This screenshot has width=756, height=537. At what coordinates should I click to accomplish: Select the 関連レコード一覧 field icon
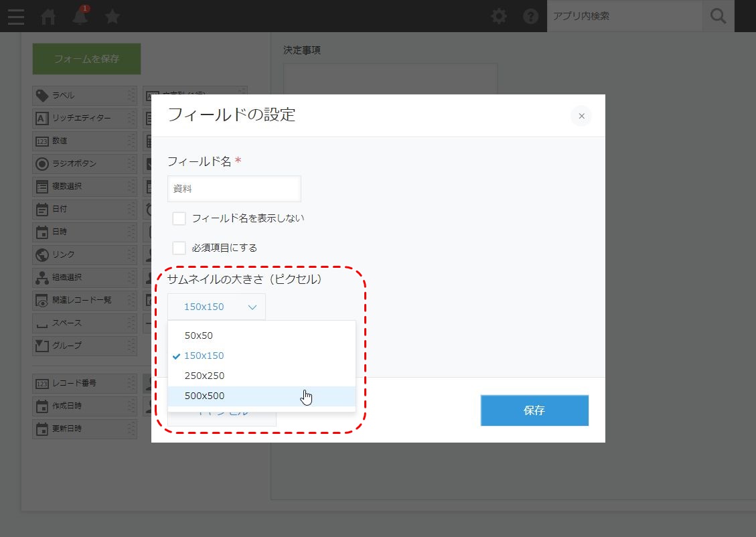point(42,301)
